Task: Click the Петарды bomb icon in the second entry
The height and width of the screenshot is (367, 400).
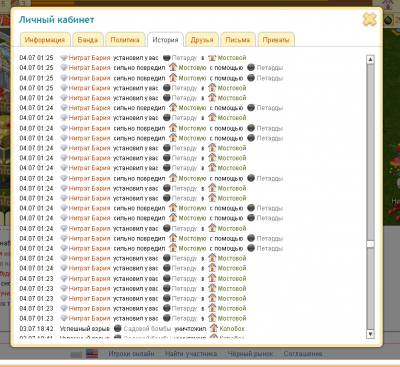Action: pos(251,67)
